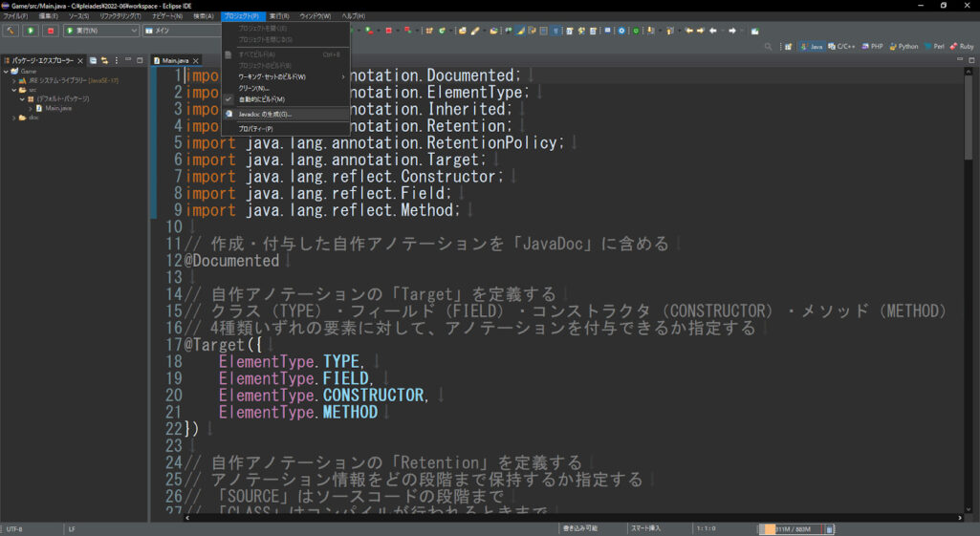The image size is (980, 536).
Task: Collapse the (デフォルト・パッケージ) node
Action: [22, 98]
